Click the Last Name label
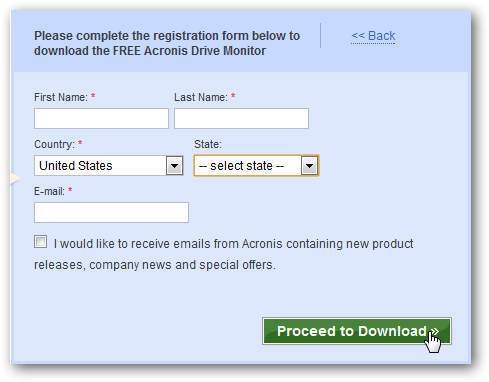 click(x=201, y=97)
